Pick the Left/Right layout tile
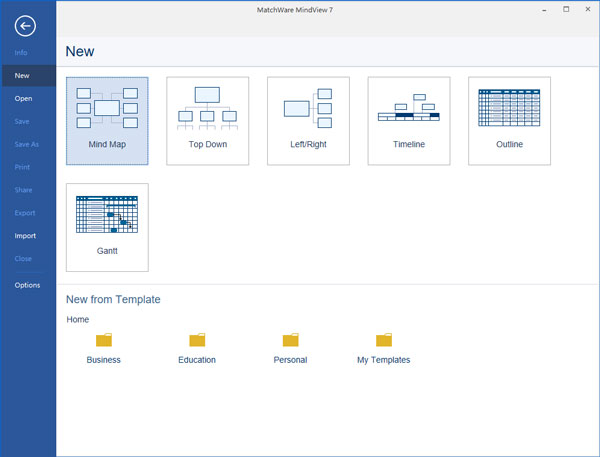600x457 pixels. 308,121
